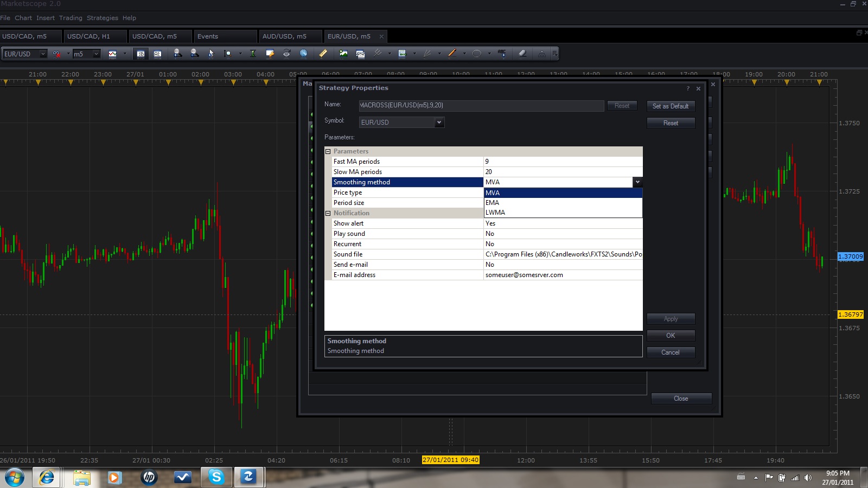The image size is (868, 488).
Task: Click the Reset button below Set as Default
Action: coord(671,123)
